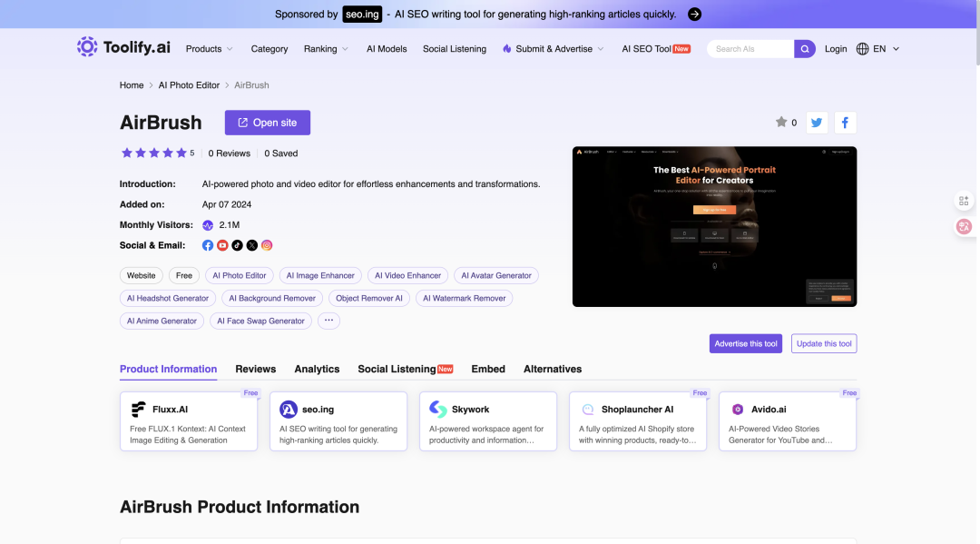Viewport: 980px width, 544px height.
Task: Click the AI Watermark Remover tag
Action: [465, 298]
